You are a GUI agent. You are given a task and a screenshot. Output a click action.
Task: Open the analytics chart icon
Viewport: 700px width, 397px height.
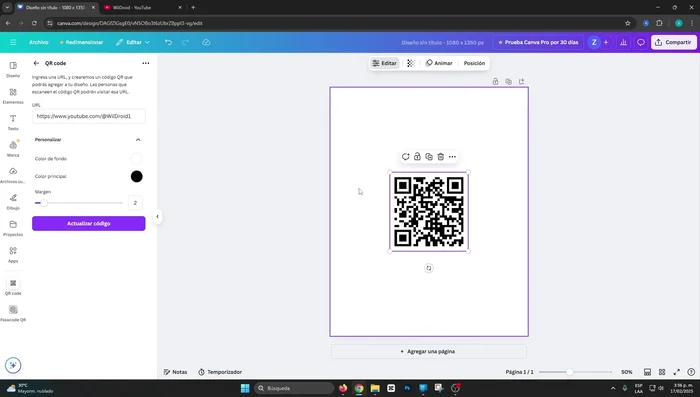pos(623,42)
